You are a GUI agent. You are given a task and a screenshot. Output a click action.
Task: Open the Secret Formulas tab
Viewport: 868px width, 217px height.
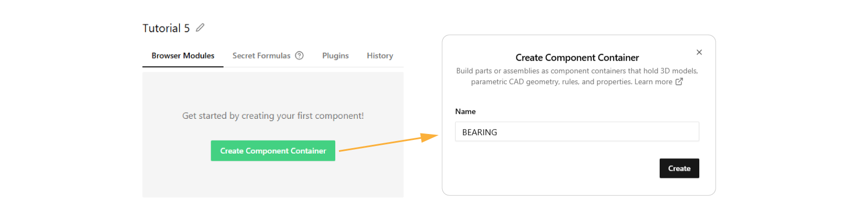pyautogui.click(x=261, y=55)
